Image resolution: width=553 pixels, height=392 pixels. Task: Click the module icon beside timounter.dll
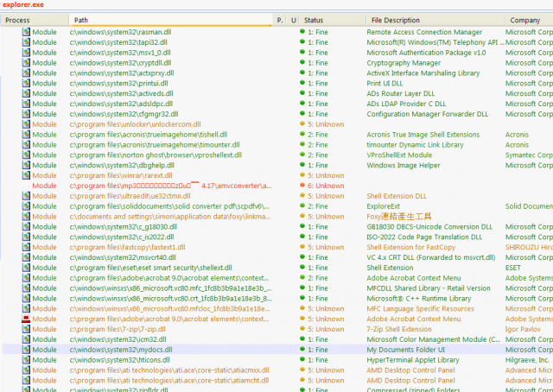point(26,144)
